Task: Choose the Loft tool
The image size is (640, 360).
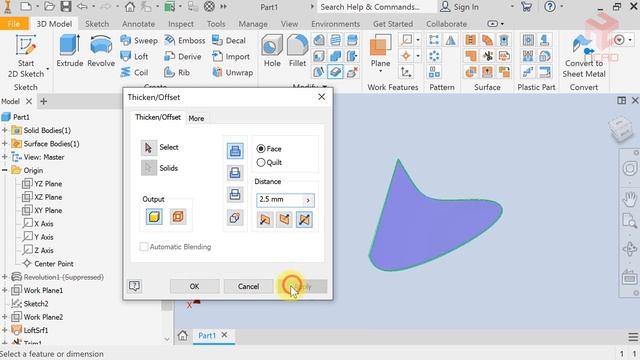Action: (x=134, y=56)
